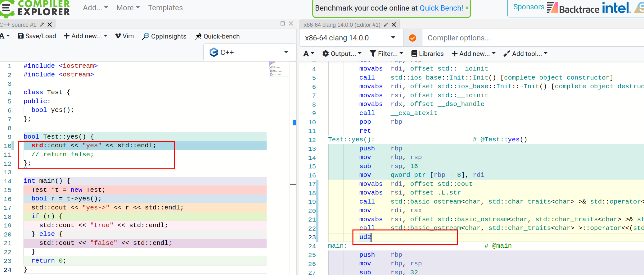
Task: Click source line number 10
Action: tap(7, 146)
